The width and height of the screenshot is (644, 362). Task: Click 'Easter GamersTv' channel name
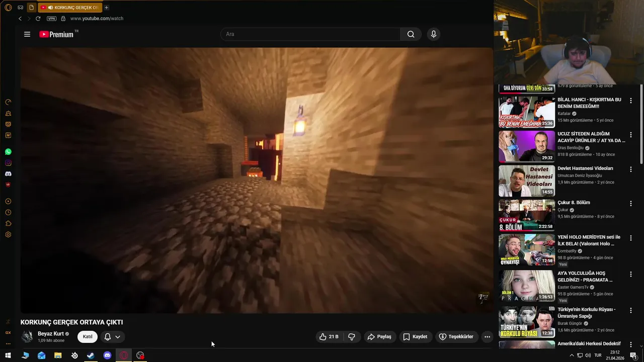[x=573, y=287]
